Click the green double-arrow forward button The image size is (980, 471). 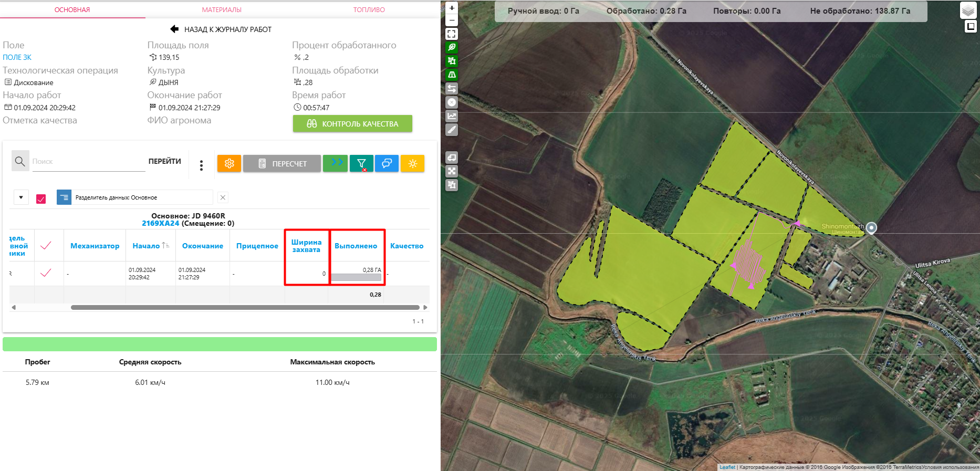335,163
